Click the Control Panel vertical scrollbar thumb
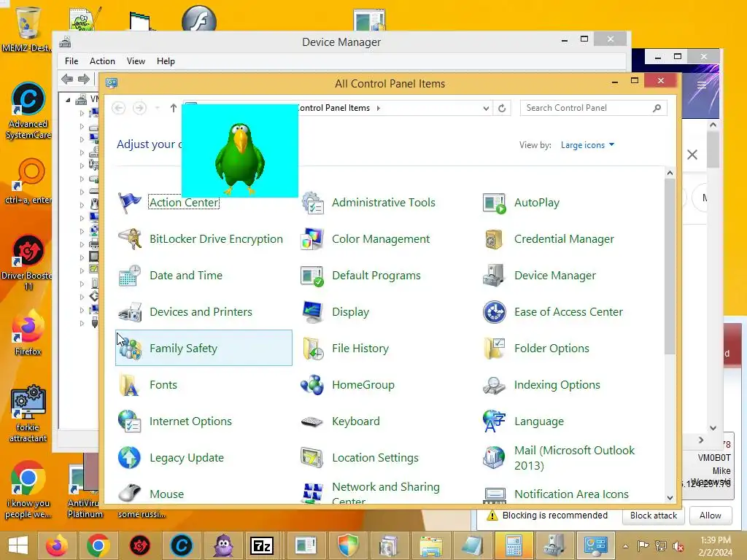This screenshot has width=747, height=560. coord(670,267)
